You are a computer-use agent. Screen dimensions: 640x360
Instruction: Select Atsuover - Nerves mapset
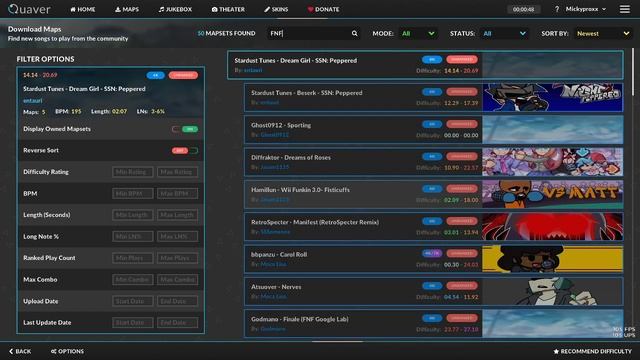[433, 291]
